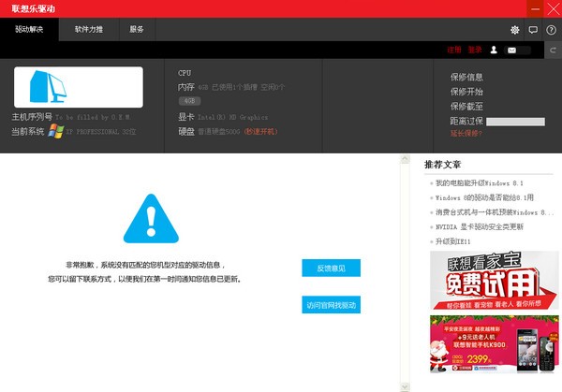Click the red 登录 login link

click(x=474, y=50)
